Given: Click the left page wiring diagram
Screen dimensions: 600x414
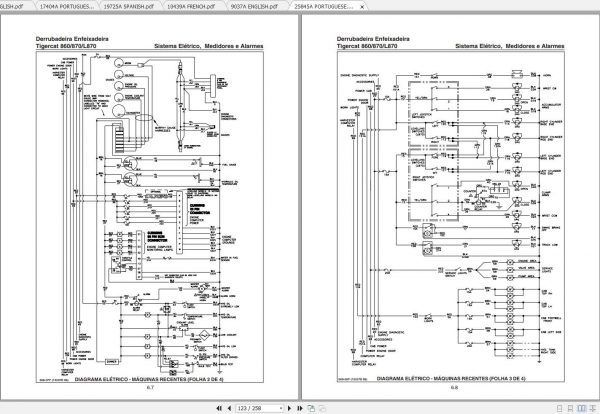Looking at the screenshot, I should point(150,217).
